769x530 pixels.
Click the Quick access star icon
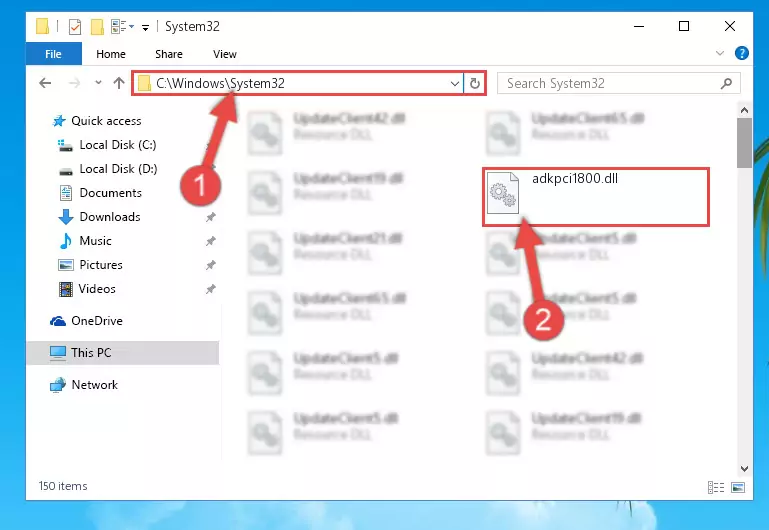click(59, 121)
